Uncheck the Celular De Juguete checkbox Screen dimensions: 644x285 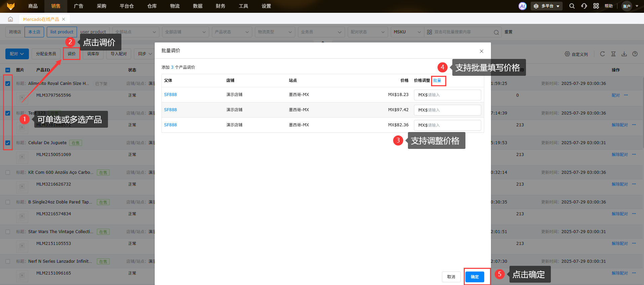click(x=8, y=143)
